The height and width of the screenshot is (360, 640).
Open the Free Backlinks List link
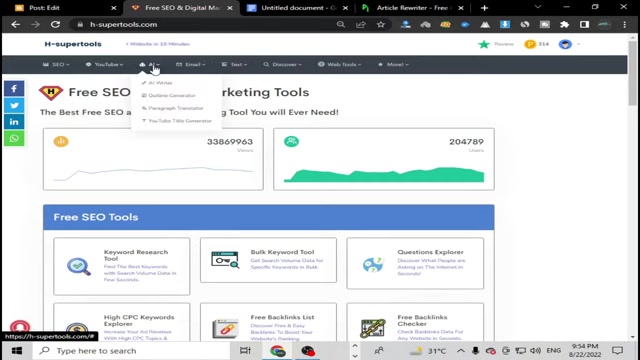click(x=282, y=317)
